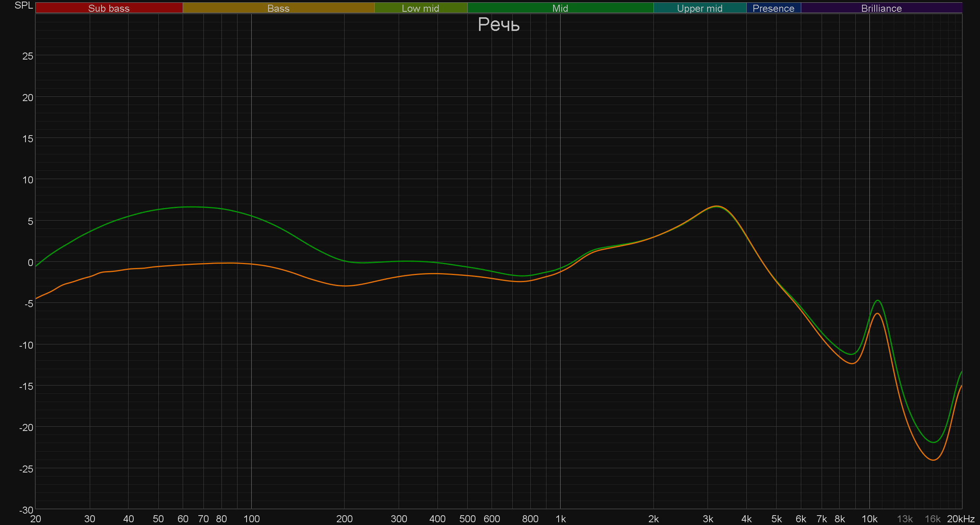Click the Bass frequency band label
Image resolution: width=980 pixels, height=525 pixels.
click(278, 8)
